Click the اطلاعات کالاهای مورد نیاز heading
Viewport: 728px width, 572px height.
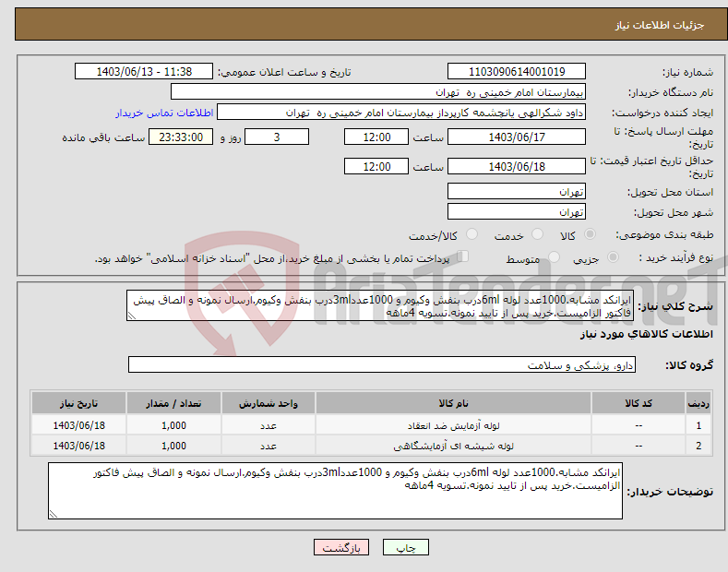pyautogui.click(x=646, y=334)
